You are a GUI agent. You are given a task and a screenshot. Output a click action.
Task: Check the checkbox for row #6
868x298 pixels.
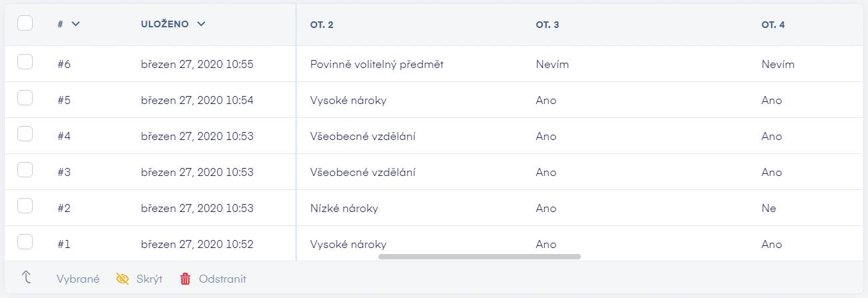click(25, 62)
